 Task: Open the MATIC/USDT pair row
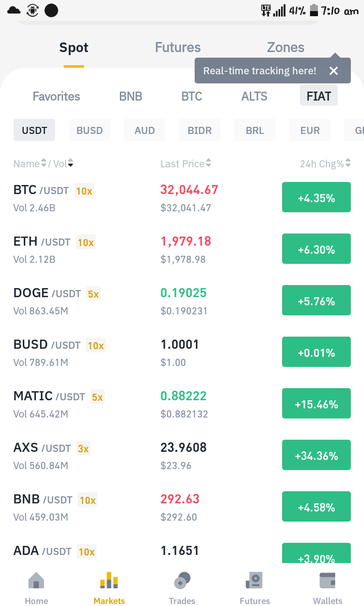(182, 404)
